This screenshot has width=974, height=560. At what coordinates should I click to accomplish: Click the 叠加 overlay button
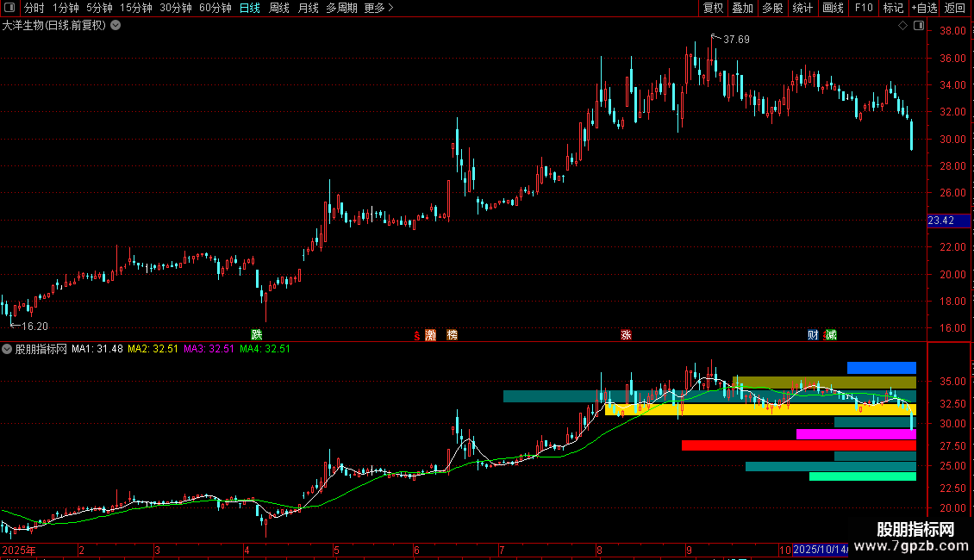(x=742, y=8)
